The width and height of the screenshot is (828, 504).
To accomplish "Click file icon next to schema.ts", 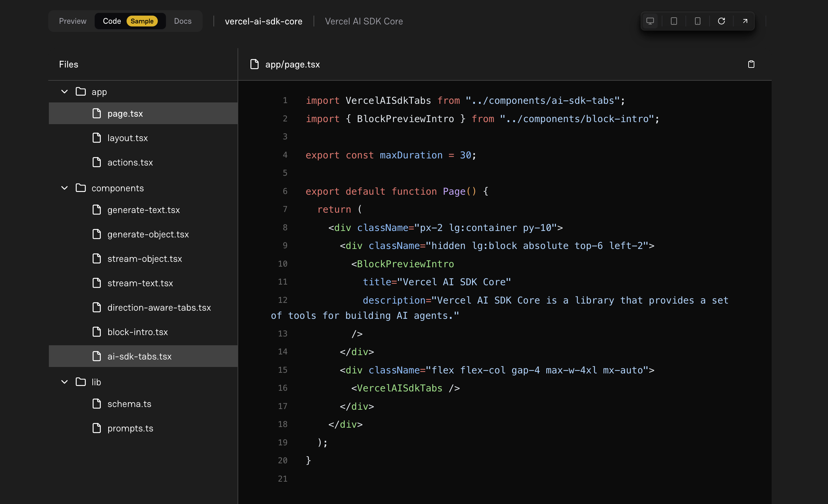I will point(97,404).
